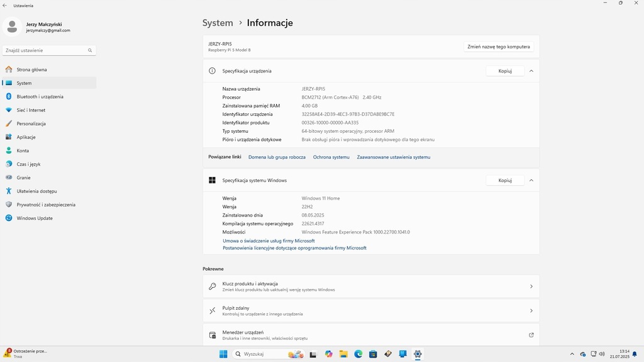The height and width of the screenshot is (362, 644).
Task: Open Prywatność i zabezpieczenia settings
Action: point(46,205)
